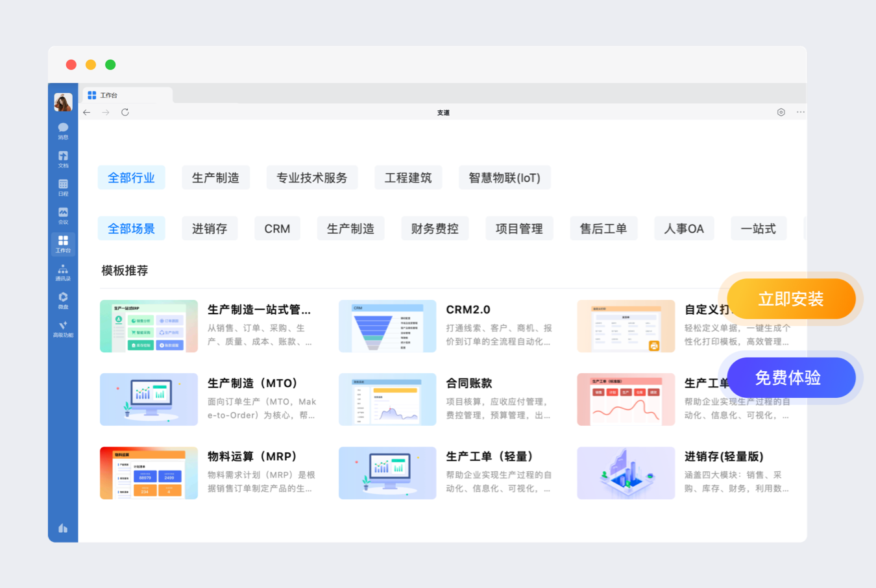Open the CRM2.0 template thumbnail
Viewport: 876px width, 588px height.
(387, 326)
